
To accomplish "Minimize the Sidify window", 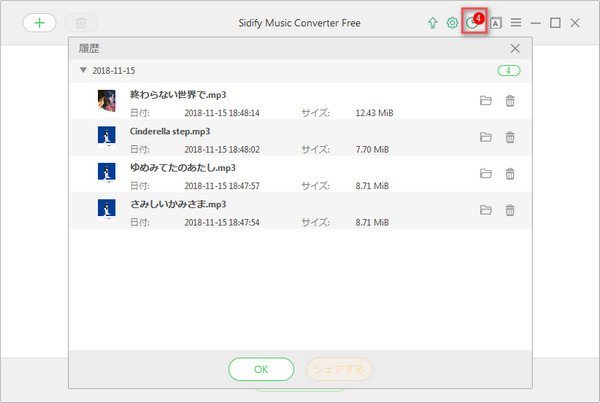I will coord(535,23).
